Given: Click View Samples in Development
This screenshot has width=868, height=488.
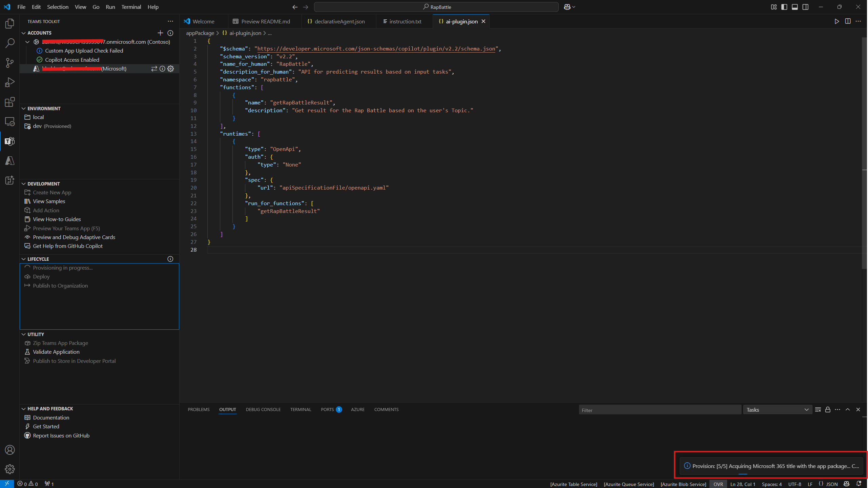Looking at the screenshot, I should point(49,201).
